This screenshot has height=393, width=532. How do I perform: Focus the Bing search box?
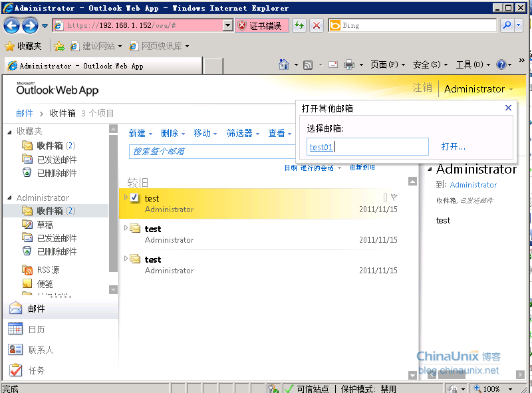click(412, 25)
